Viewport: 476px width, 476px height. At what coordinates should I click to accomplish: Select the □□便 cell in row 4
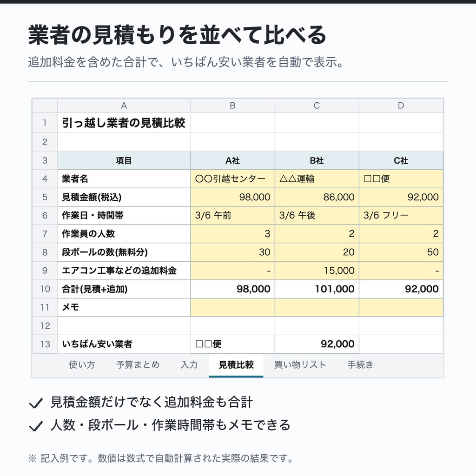pos(401,179)
